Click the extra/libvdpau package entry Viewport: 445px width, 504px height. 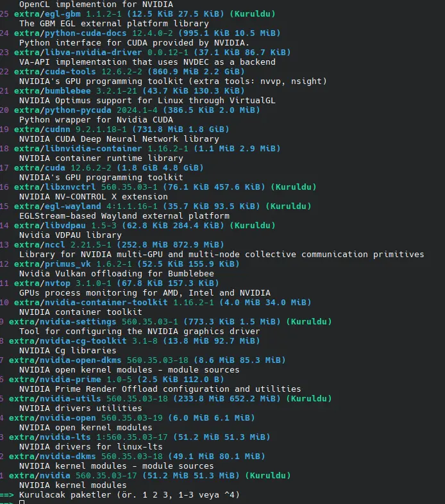point(137,226)
